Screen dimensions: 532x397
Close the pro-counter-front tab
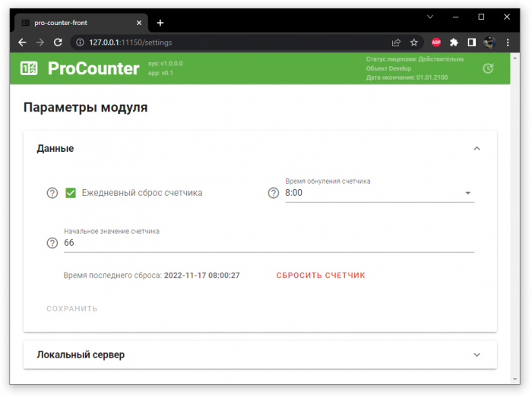click(139, 23)
